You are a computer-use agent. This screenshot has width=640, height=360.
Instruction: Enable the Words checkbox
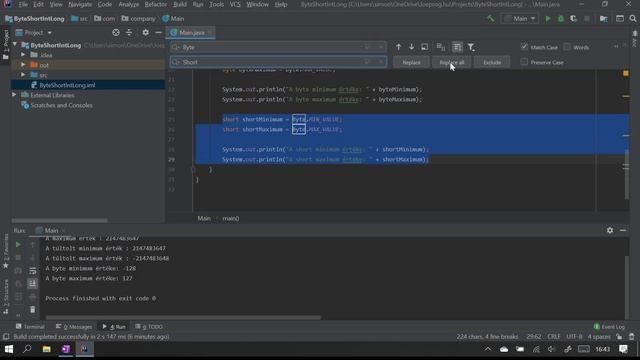(x=567, y=47)
